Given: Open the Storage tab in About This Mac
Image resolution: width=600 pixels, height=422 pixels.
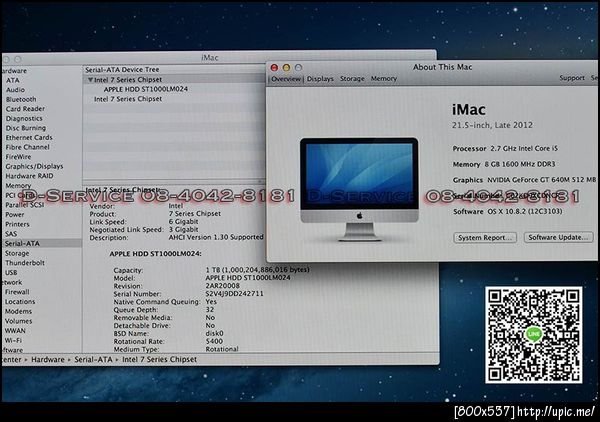Looking at the screenshot, I should click(x=352, y=78).
